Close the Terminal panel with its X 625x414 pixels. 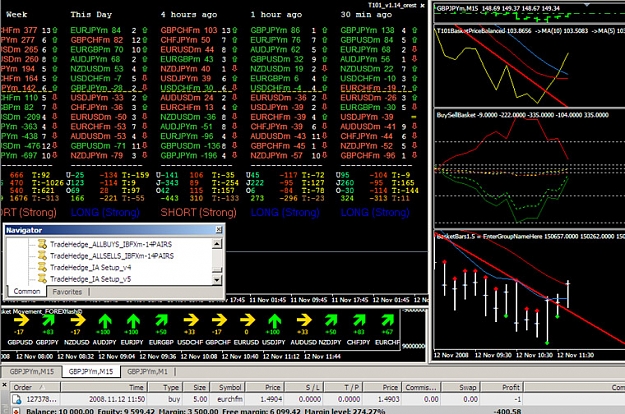[4, 385]
